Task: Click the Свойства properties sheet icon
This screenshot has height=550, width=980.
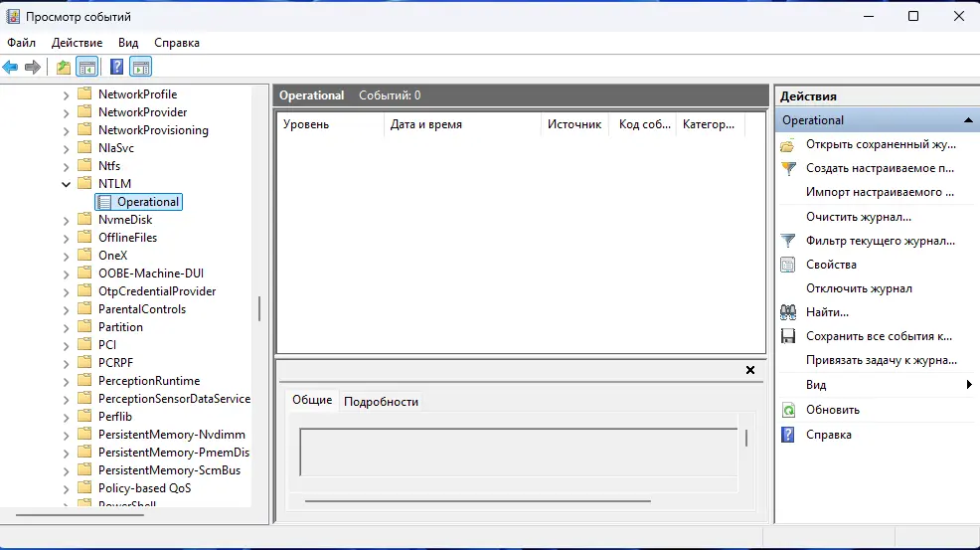Action: [x=788, y=265]
